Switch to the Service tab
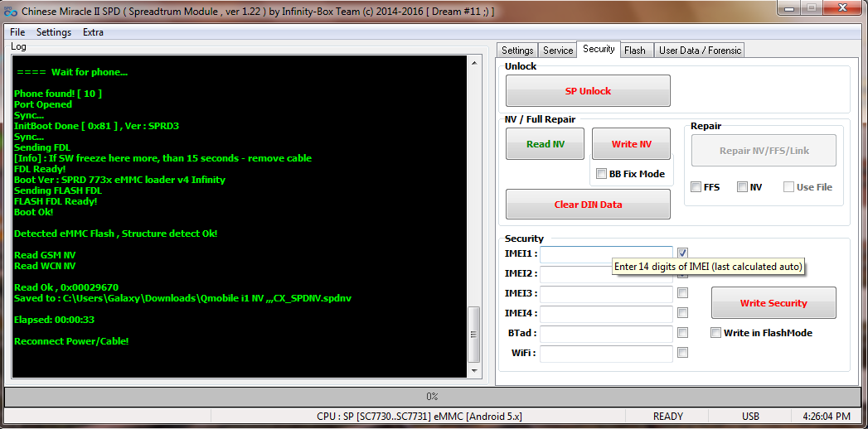The image size is (868, 429). [557, 51]
